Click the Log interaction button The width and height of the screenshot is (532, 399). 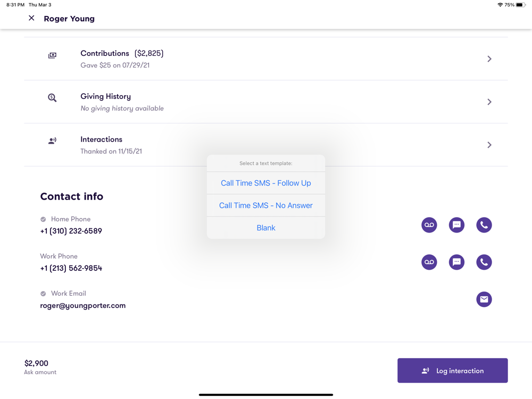(453, 370)
